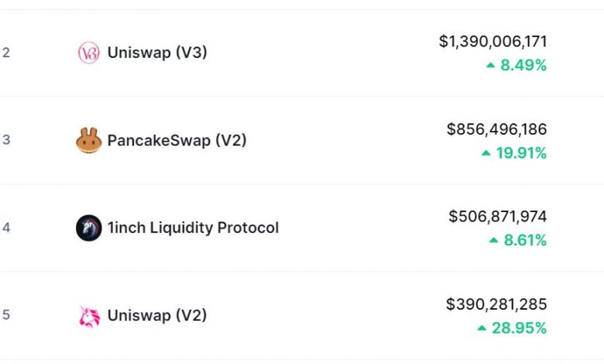This screenshot has width=604, height=364.
Task: Select the $506,871,974 volume value
Action: [497, 217]
